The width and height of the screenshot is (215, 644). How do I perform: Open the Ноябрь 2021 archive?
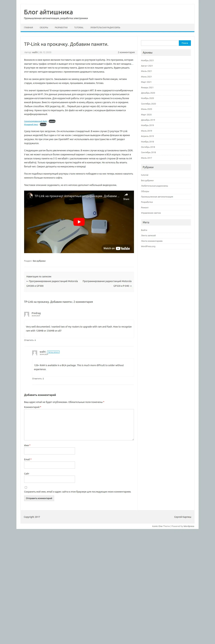pos(147,61)
